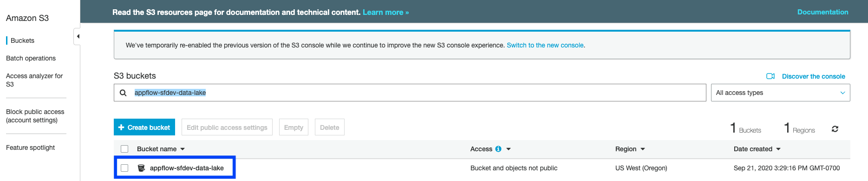Open Access analyzer for S3
Image resolution: width=868 pixels, height=181 pixels.
[x=34, y=80]
